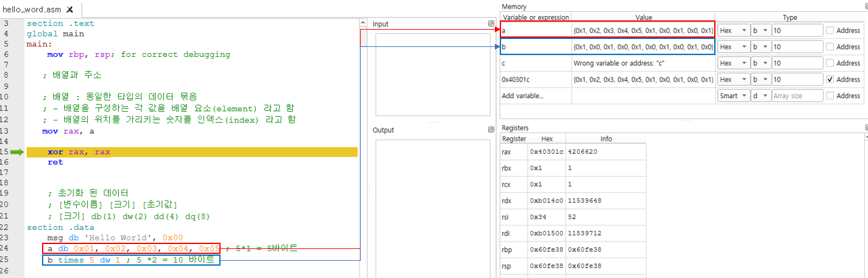Open the size dropdown 'b' for 0x40301c row
This screenshot has height=278, width=868.
click(761, 80)
